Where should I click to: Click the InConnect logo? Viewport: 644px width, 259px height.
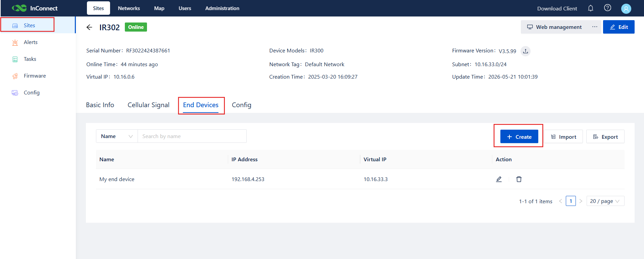coord(35,8)
